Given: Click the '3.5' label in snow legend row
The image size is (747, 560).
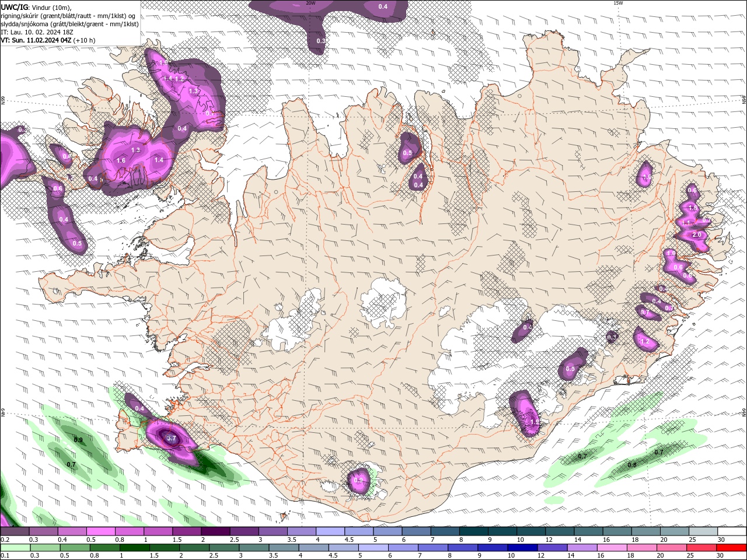Looking at the screenshot, I should [291, 540].
